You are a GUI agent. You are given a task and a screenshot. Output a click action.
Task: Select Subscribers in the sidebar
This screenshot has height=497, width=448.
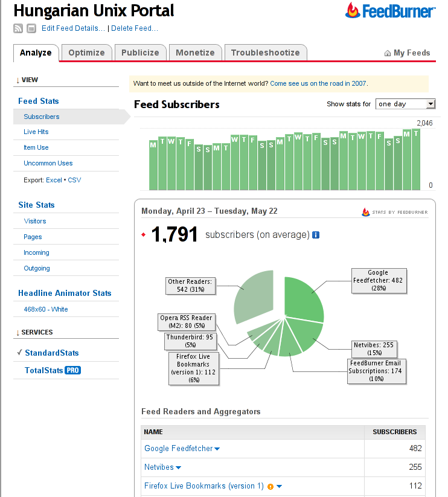tap(42, 117)
